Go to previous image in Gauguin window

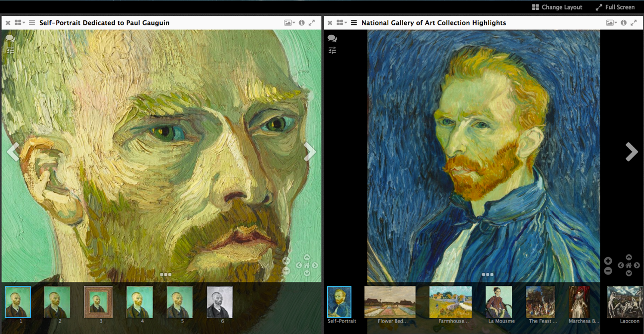[12, 152]
